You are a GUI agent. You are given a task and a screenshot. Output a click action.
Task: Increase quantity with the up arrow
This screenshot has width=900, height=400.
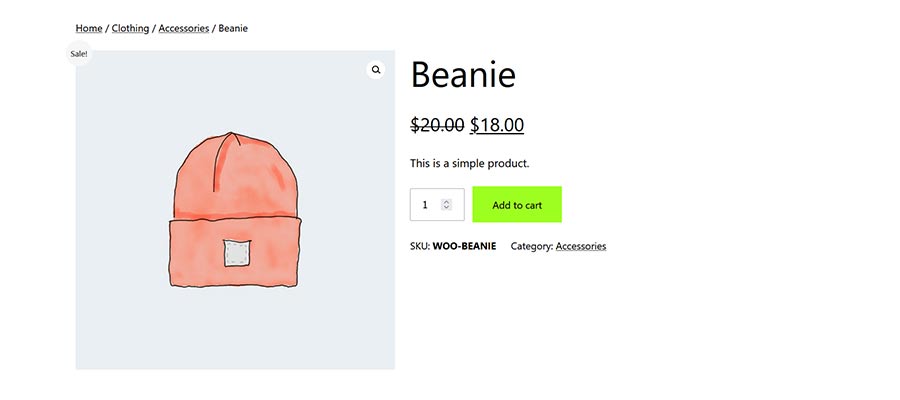[447, 201]
